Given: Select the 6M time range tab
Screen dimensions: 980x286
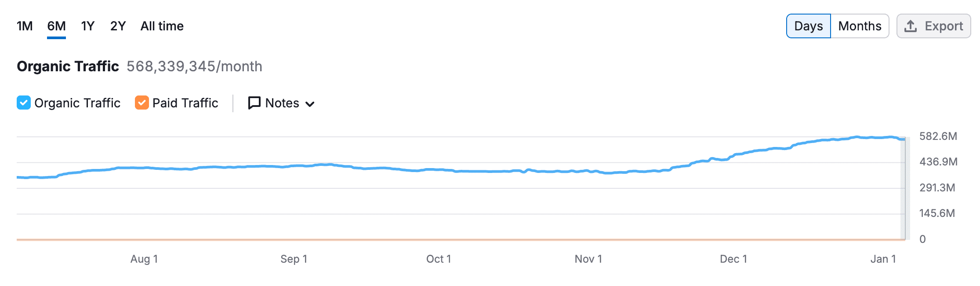Looking at the screenshot, I should [57, 26].
